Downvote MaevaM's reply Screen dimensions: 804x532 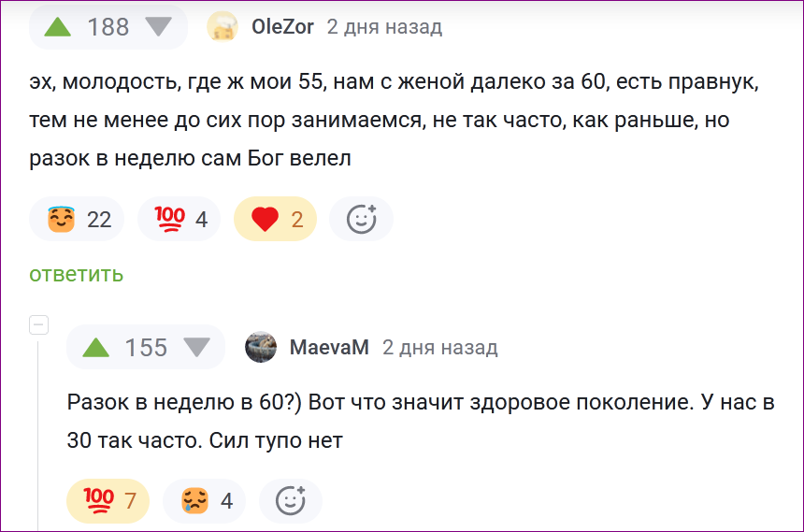click(x=196, y=348)
